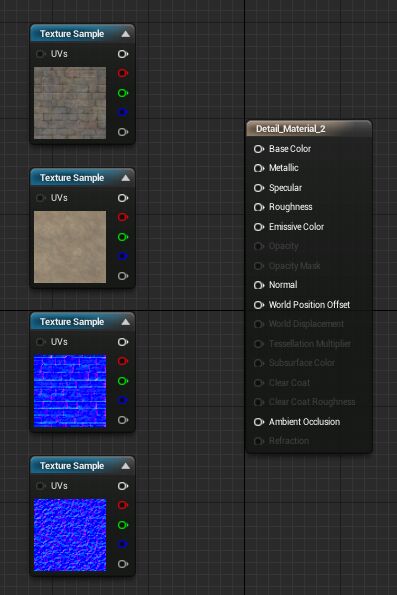This screenshot has height=595, width=397.
Task: Collapse the Texture Sample node with brick wall texture
Action: coord(126,34)
